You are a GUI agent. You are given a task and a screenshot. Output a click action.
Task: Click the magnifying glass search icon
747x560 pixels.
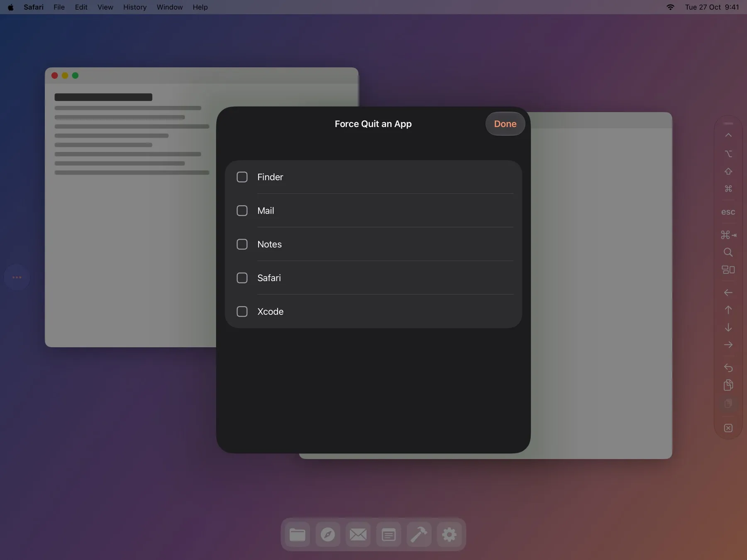tap(728, 252)
